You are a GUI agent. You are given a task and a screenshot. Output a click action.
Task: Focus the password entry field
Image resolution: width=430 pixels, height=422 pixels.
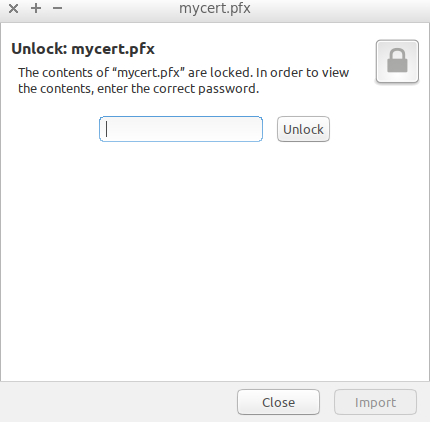181,129
